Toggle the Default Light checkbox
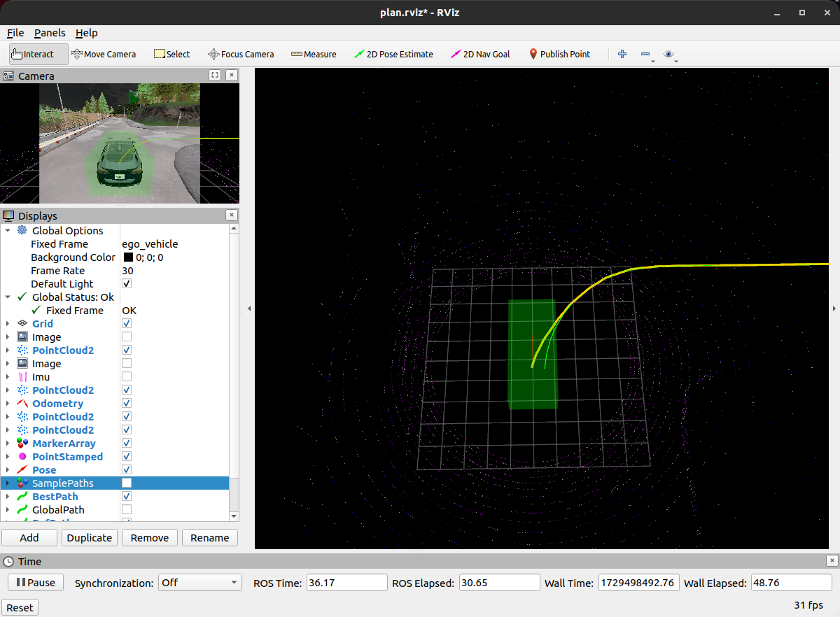840x617 pixels. pos(127,283)
